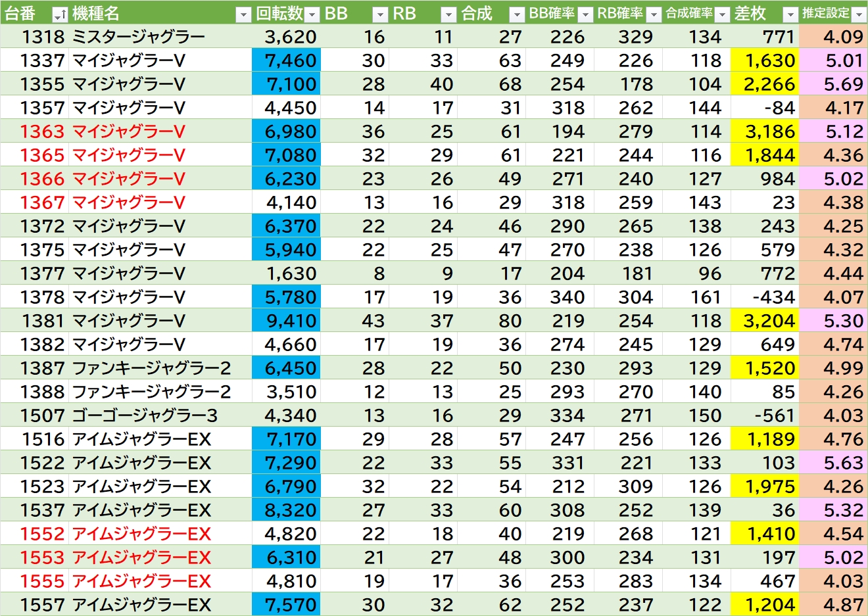Select the yellow 1,520 difference cell
The height and width of the screenshot is (616, 868).
click(765, 368)
